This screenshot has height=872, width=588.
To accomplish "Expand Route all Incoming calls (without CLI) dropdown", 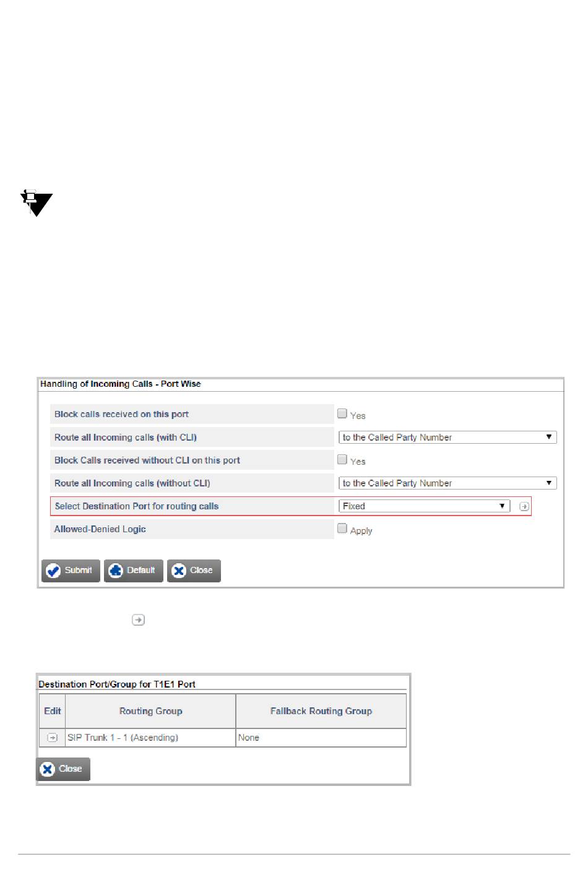I will [447, 483].
